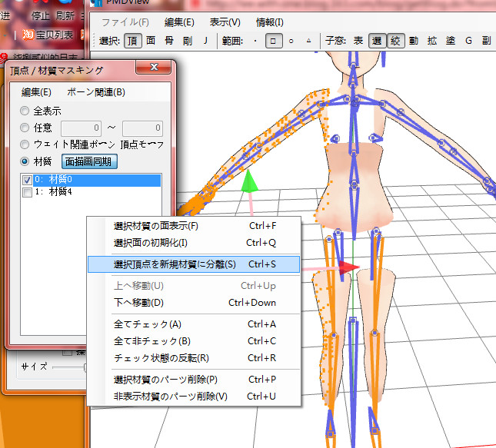Select the ウェイト関連ボーン radio button
This screenshot has height=448, width=496.
(25, 144)
